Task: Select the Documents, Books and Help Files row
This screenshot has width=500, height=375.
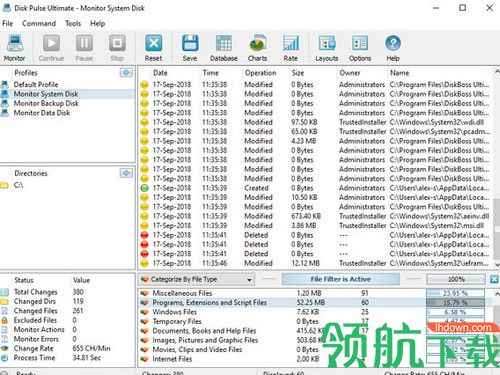Action: [315, 331]
